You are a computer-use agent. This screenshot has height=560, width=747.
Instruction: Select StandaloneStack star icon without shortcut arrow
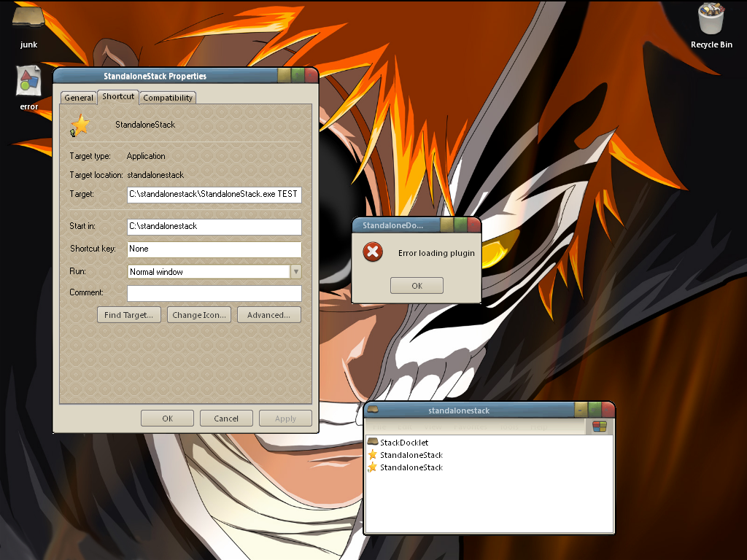(373, 455)
